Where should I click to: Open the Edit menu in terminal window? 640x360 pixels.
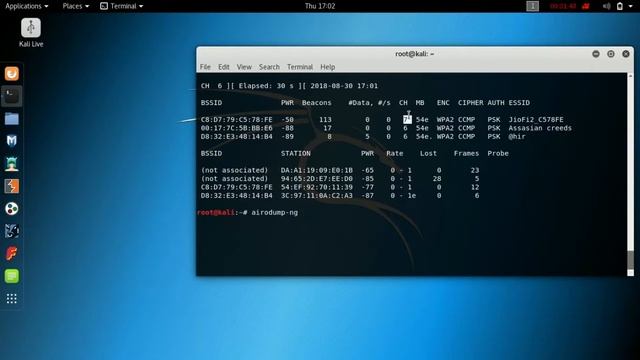coord(224,67)
